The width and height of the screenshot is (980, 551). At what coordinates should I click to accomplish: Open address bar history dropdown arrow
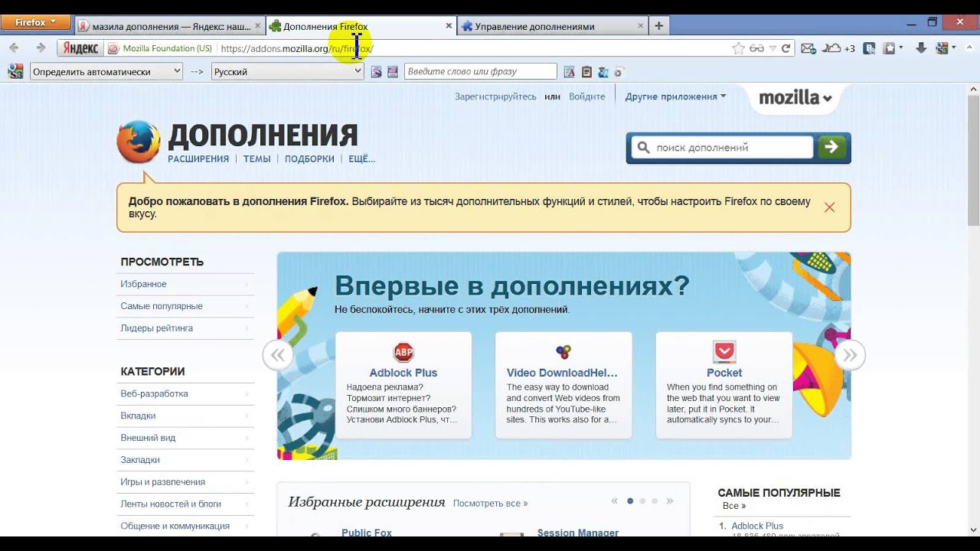(772, 48)
